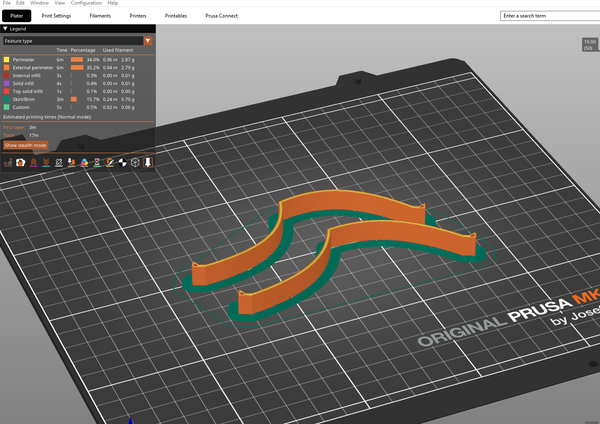Toggle Center of gravity icon
The height and width of the screenshot is (424, 600).
point(122,163)
